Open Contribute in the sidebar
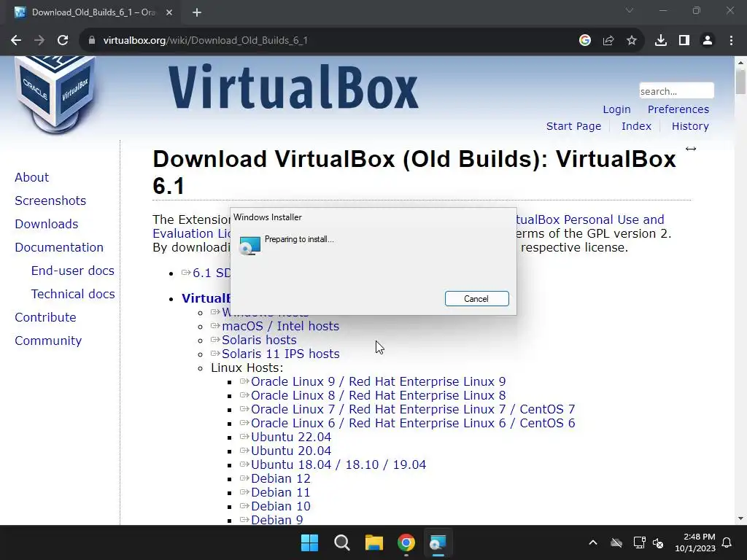 (x=45, y=317)
